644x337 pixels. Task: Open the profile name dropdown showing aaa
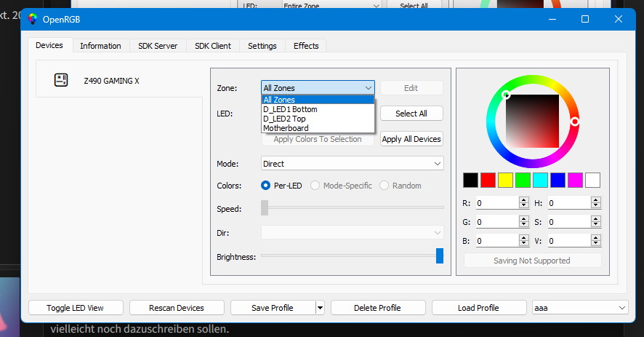(580, 308)
